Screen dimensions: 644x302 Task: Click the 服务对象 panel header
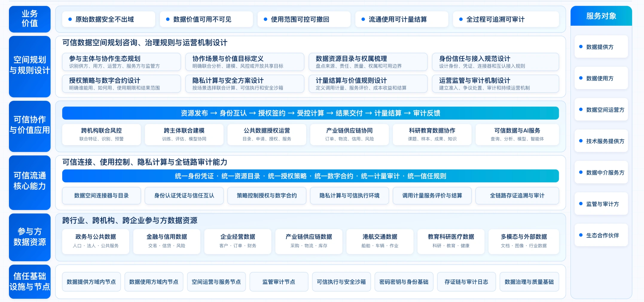coord(601,16)
